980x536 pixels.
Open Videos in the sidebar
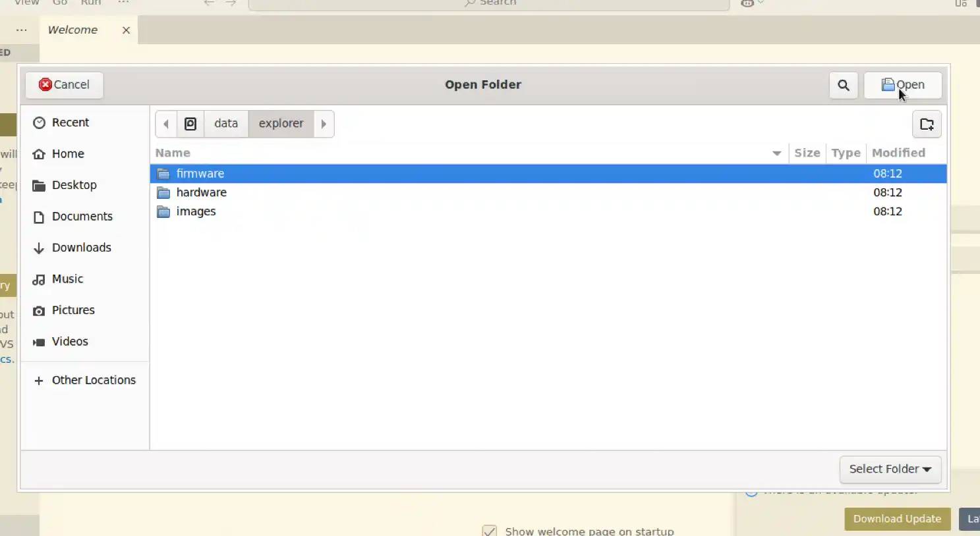[x=85, y=342]
